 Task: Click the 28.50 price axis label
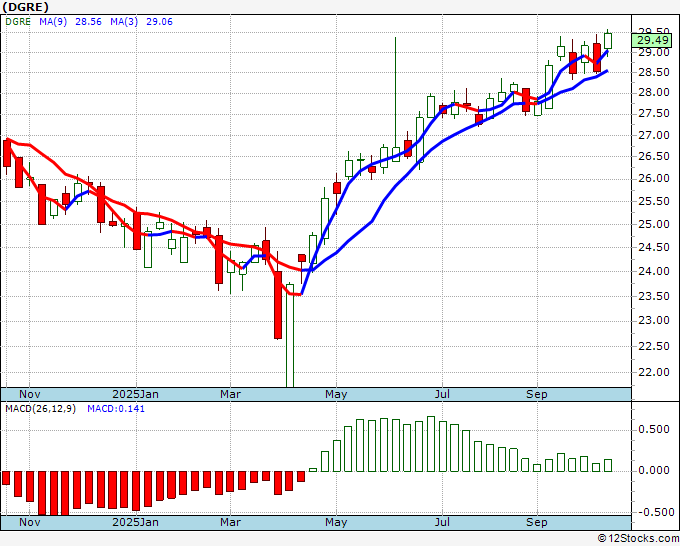tap(654, 72)
